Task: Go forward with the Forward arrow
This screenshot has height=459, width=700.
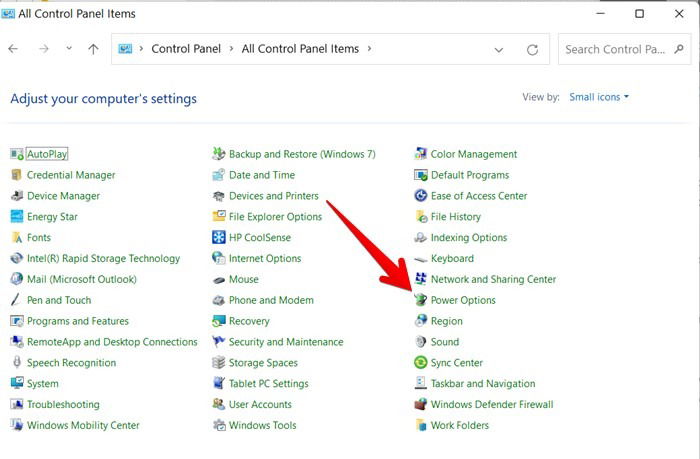Action: point(44,49)
